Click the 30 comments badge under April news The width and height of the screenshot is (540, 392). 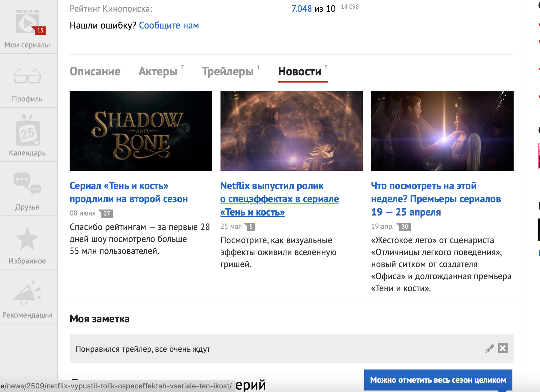(x=403, y=227)
